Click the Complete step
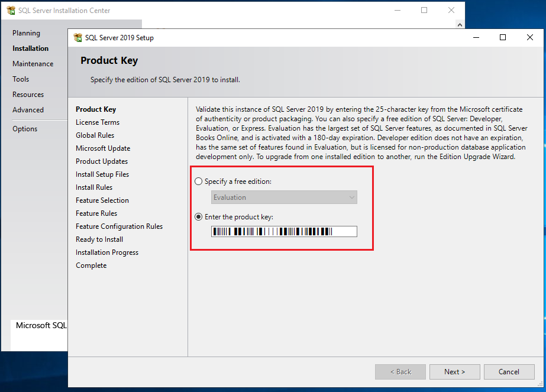Screen dimensions: 546x392 pyautogui.click(x=91, y=265)
